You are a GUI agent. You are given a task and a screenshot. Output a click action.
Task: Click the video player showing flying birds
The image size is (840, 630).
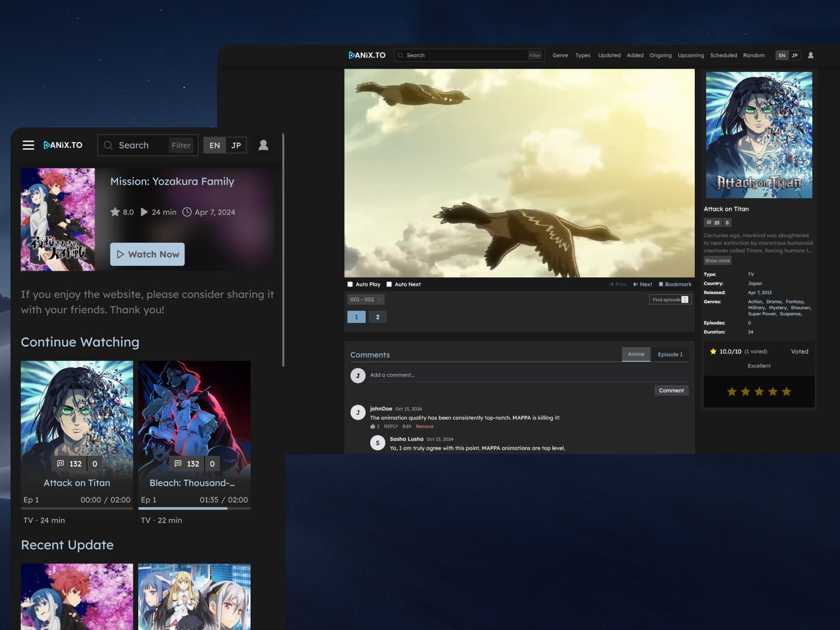click(x=519, y=173)
